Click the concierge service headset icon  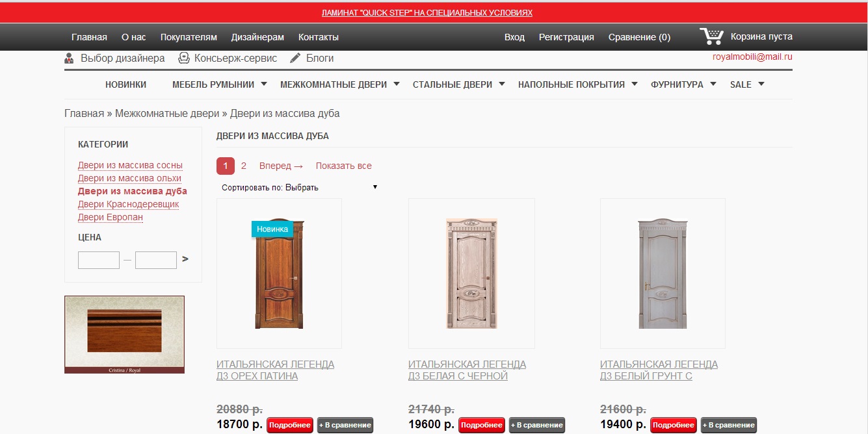[x=184, y=58]
